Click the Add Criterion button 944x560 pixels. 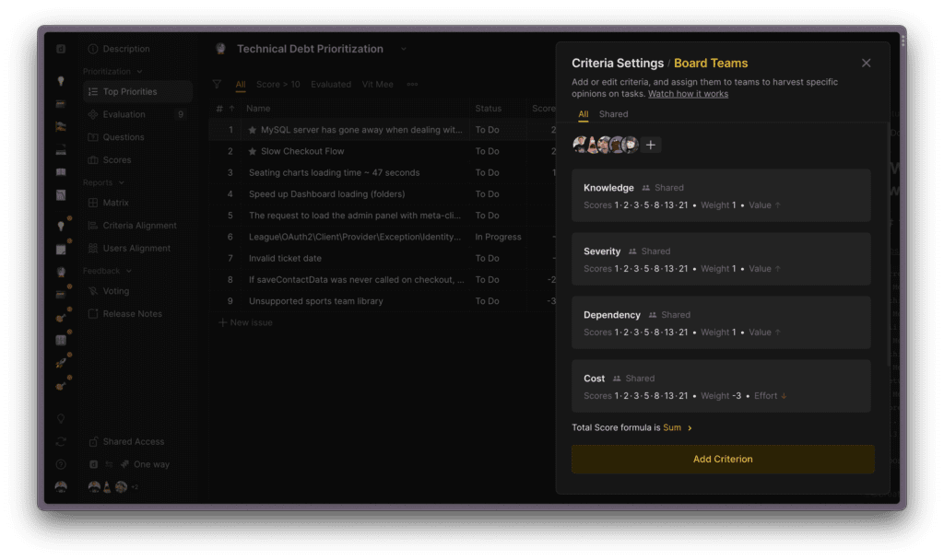coord(723,459)
